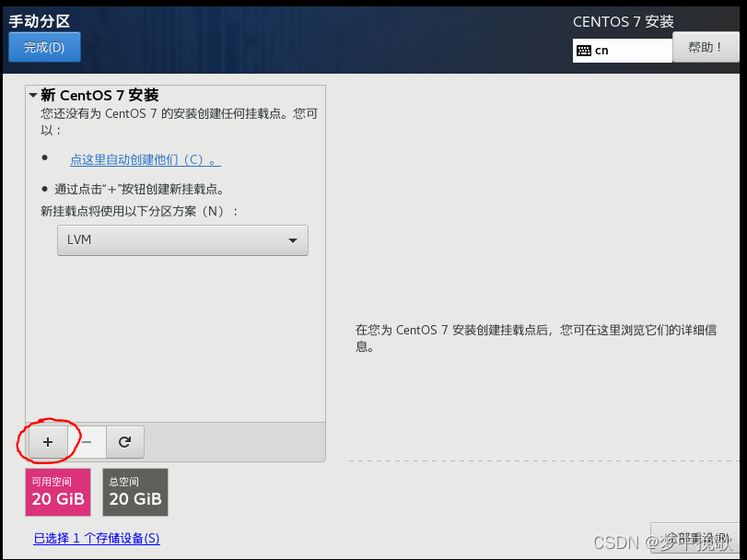The height and width of the screenshot is (560, 747).
Task: Click the 完成(D) done button
Action: pos(44,47)
